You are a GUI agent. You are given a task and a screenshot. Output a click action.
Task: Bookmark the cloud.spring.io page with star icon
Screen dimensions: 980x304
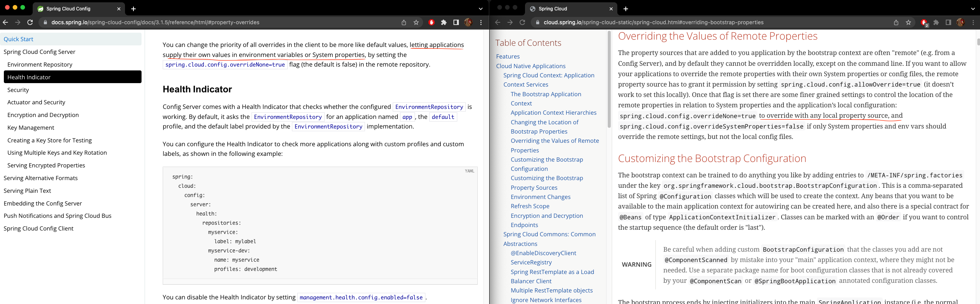(x=908, y=22)
